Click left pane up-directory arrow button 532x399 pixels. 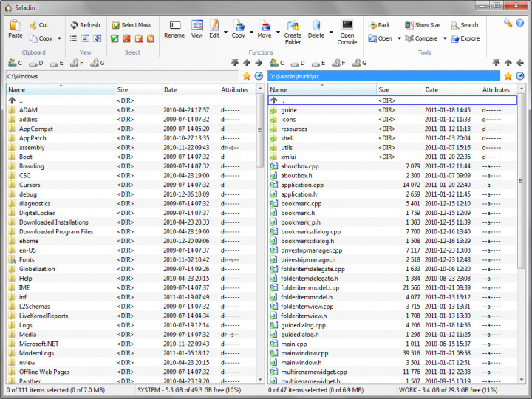[247, 63]
